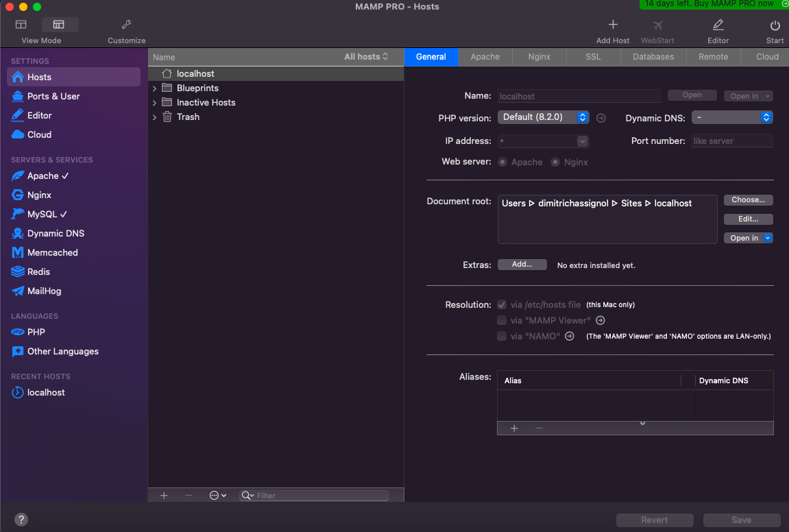Click arrow icon next to NAMO option

[x=570, y=336]
